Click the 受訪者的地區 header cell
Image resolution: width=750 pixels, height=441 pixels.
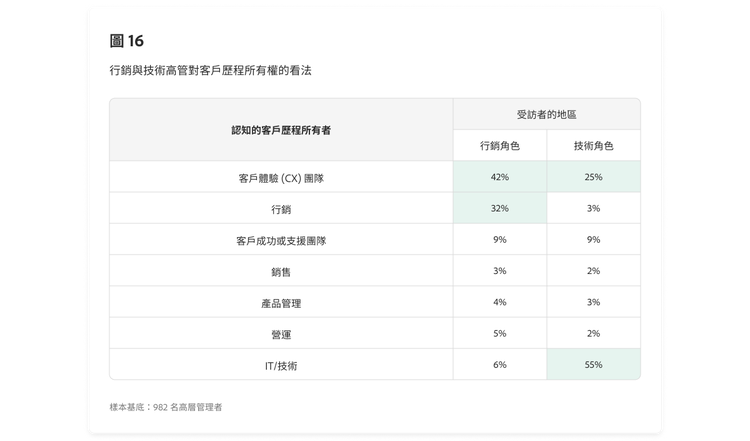pyautogui.click(x=546, y=114)
